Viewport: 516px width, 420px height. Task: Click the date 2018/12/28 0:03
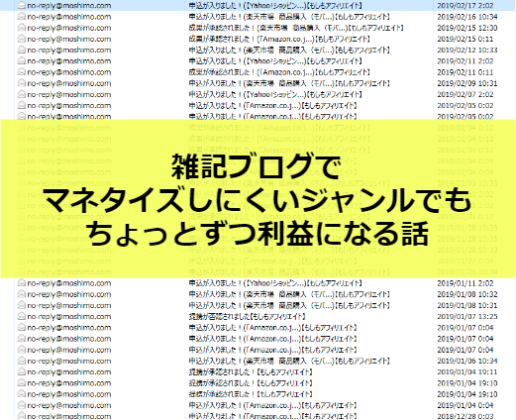(465, 416)
